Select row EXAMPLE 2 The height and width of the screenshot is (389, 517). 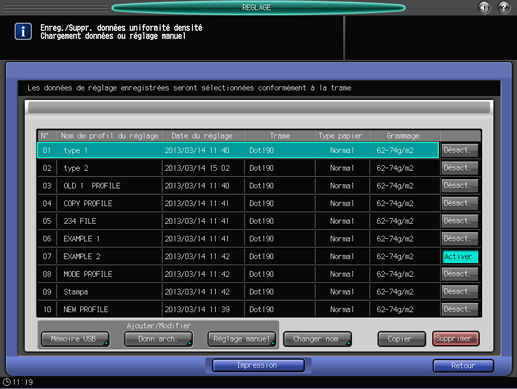238,256
